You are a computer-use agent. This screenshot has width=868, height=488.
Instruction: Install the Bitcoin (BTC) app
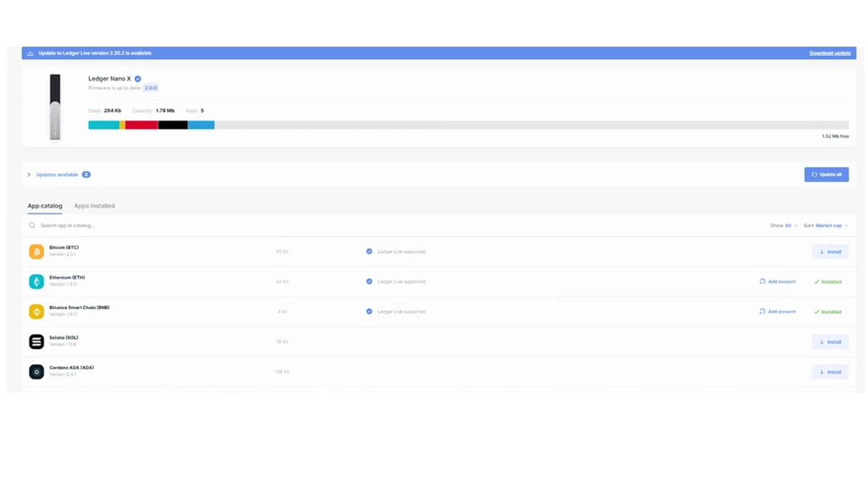tap(830, 252)
